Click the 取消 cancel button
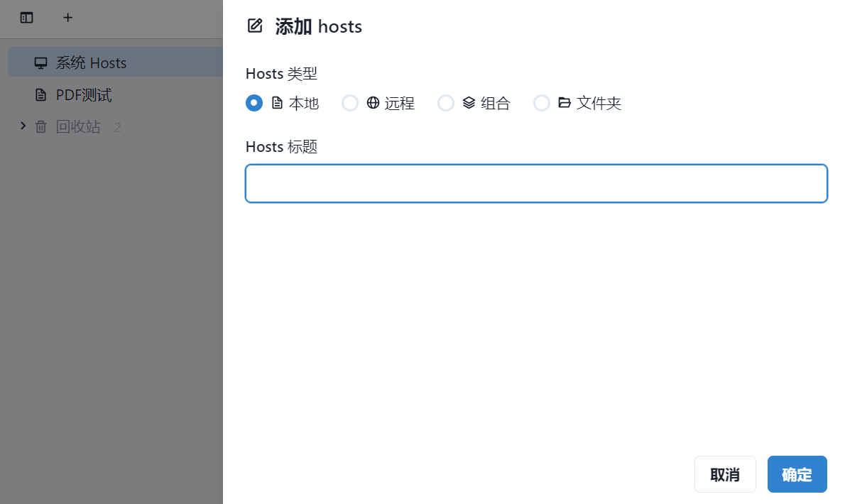 point(725,474)
